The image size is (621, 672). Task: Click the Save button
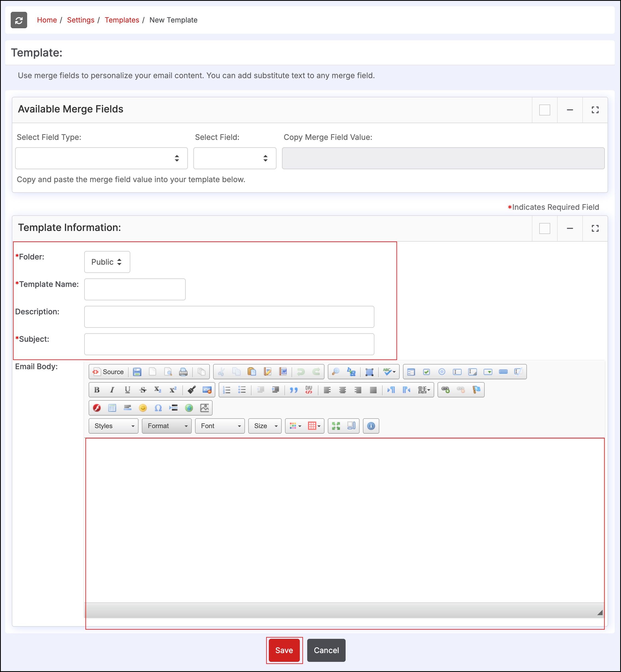(284, 650)
